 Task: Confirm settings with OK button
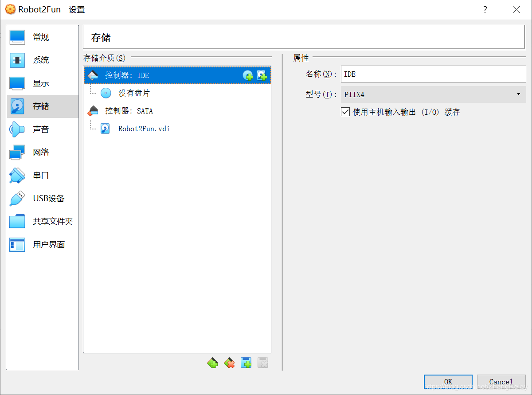448,382
